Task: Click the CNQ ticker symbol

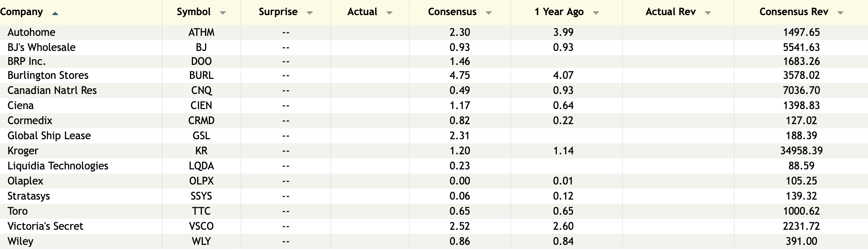Action: 201,91
